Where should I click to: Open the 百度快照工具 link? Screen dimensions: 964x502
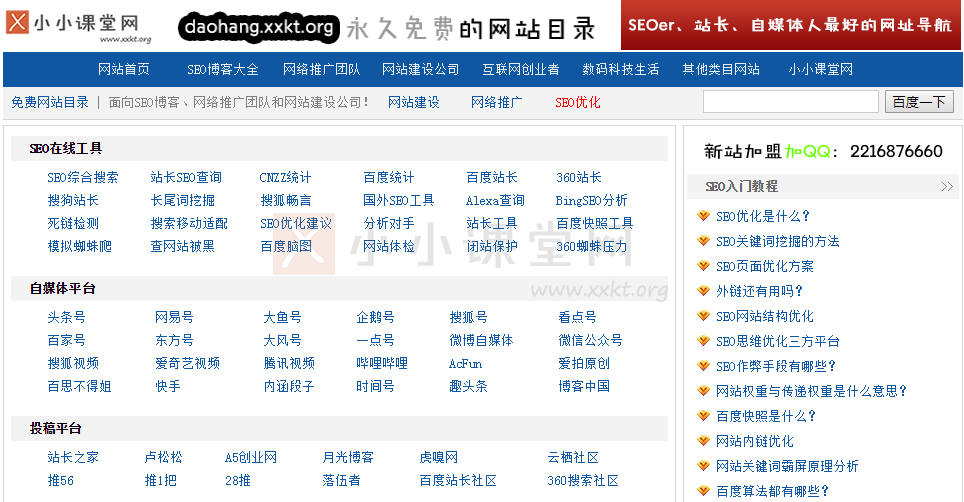[595, 224]
